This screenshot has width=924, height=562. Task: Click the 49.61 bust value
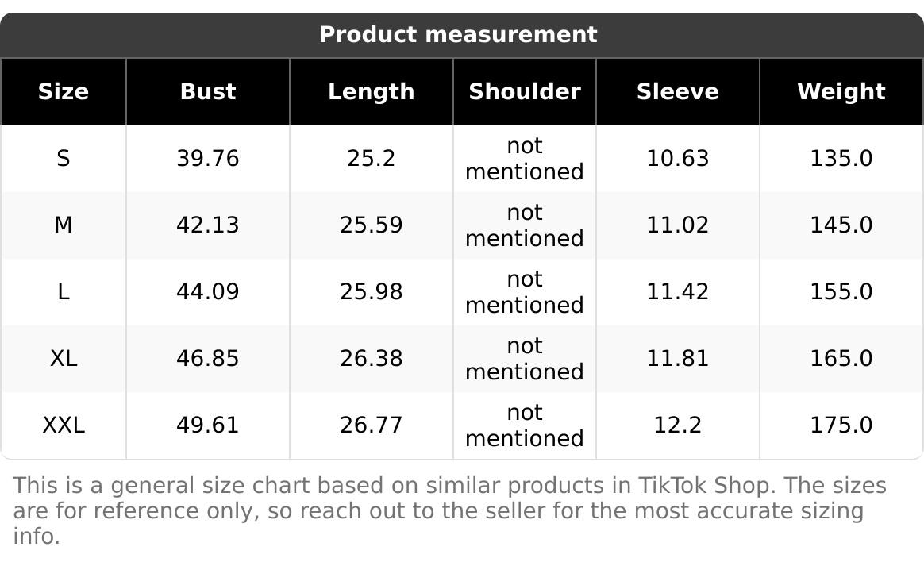coord(208,425)
